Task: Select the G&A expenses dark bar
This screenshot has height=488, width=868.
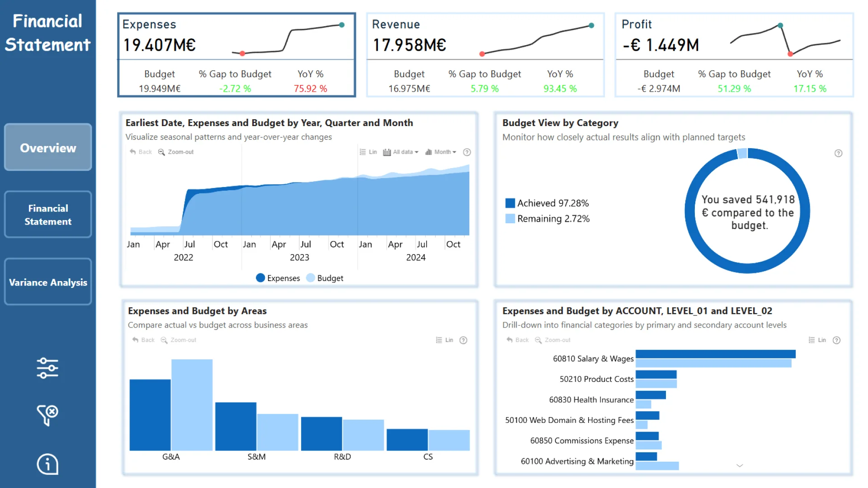Action: point(150,414)
